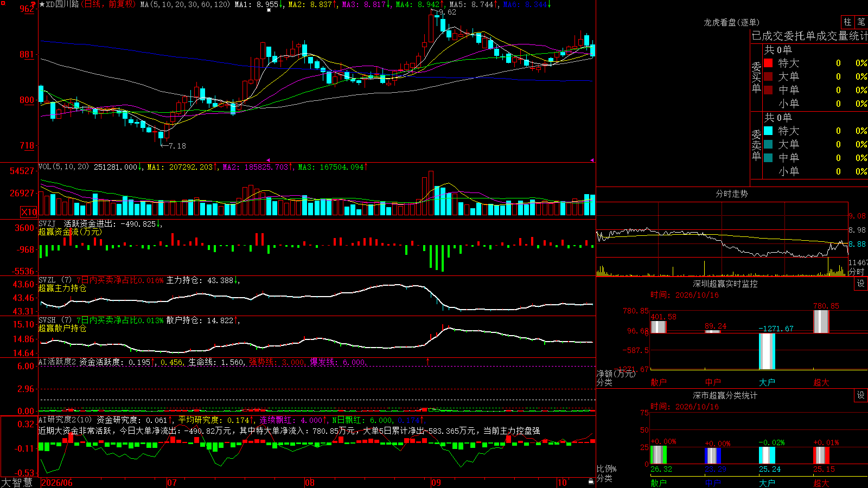Viewport: 868px width, 488px height.
Task: Click the -1271.67 大户 bar in realtime monitor
Action: (767, 351)
